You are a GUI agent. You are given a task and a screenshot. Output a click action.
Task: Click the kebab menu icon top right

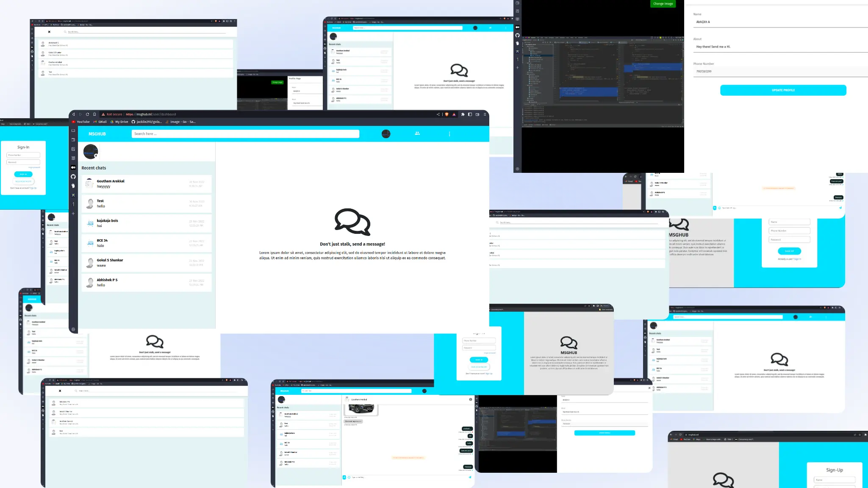[x=450, y=133]
